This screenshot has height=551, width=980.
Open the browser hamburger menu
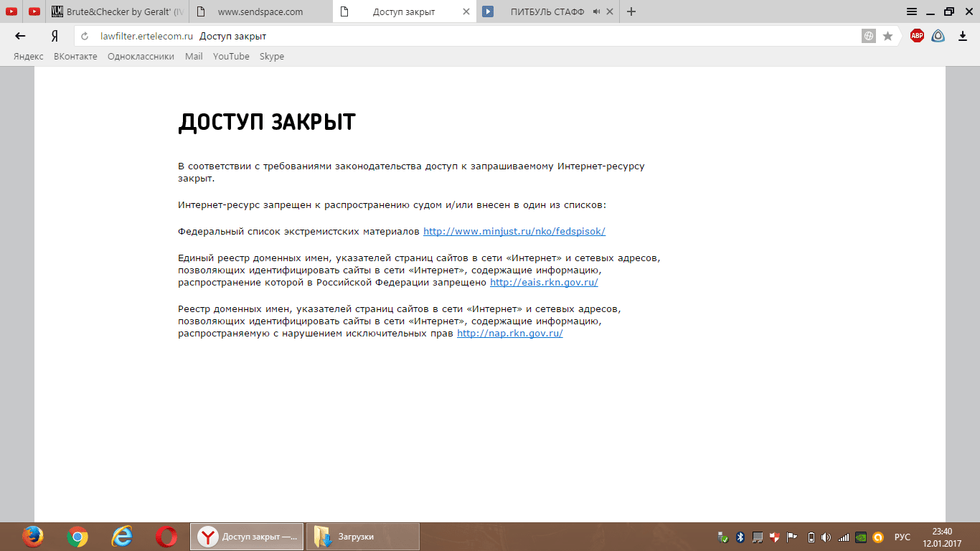pyautogui.click(x=912, y=11)
